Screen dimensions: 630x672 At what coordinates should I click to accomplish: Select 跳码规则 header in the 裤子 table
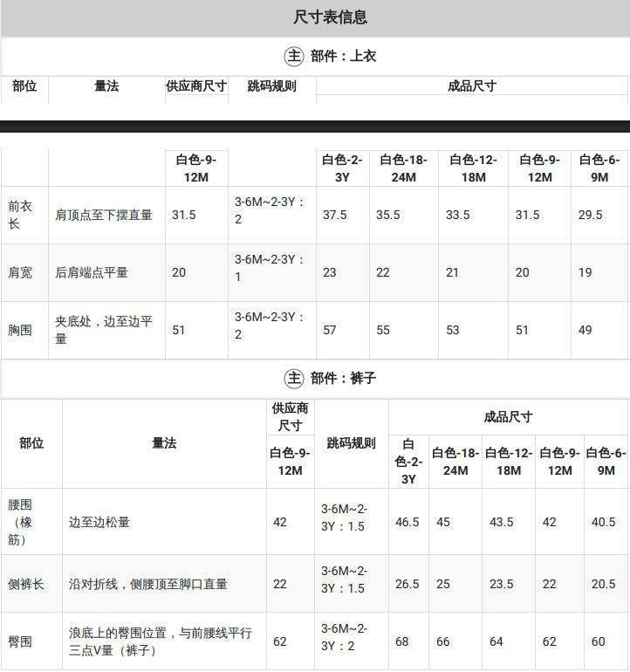[x=352, y=443]
